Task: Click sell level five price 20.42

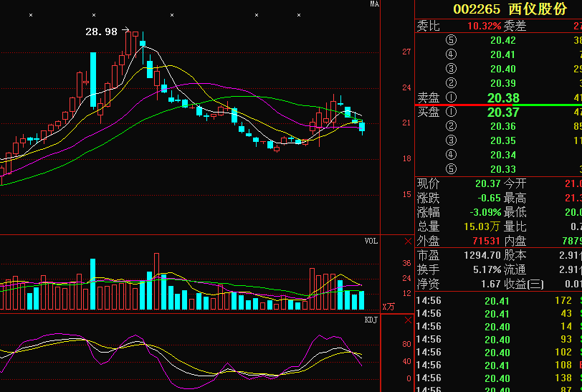Action: [502, 40]
